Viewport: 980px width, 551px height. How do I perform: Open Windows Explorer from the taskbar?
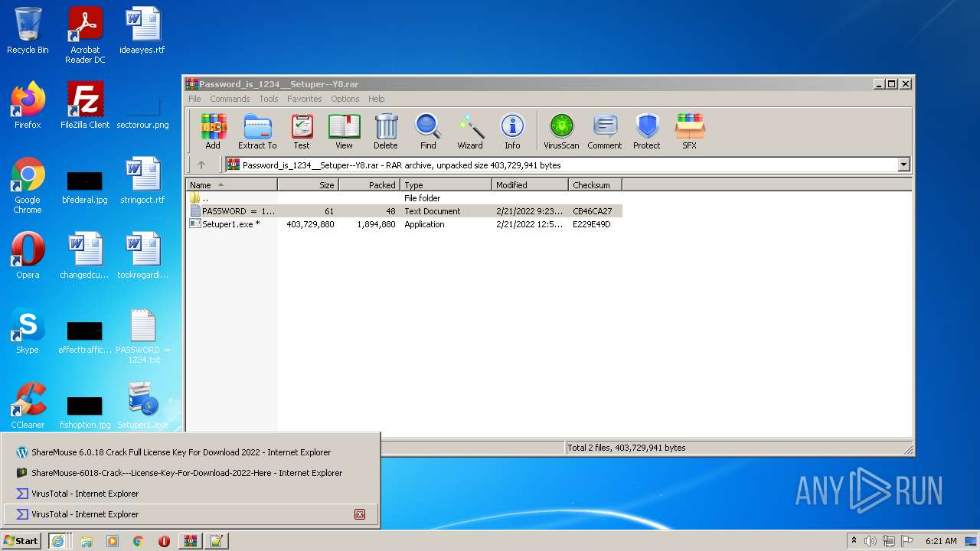[87, 540]
